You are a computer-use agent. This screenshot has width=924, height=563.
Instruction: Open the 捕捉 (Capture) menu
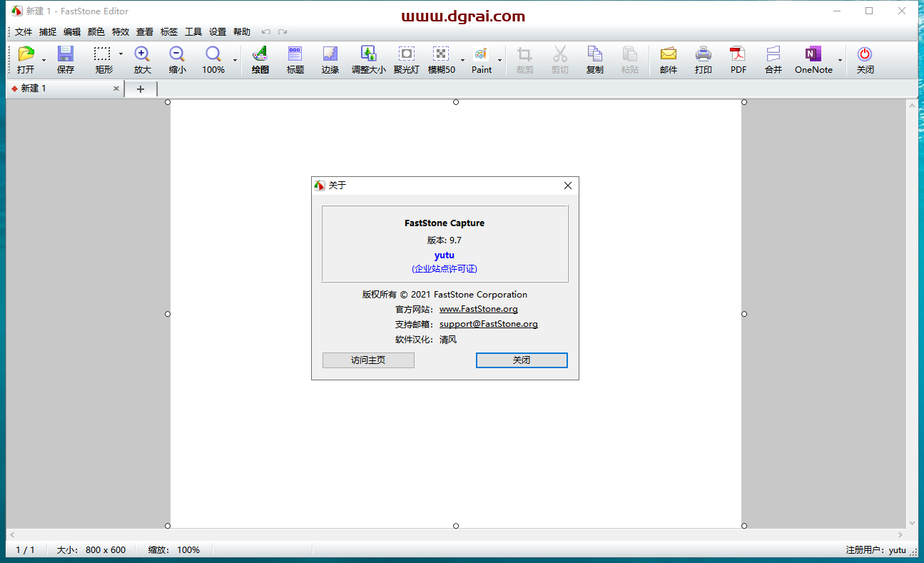[48, 32]
